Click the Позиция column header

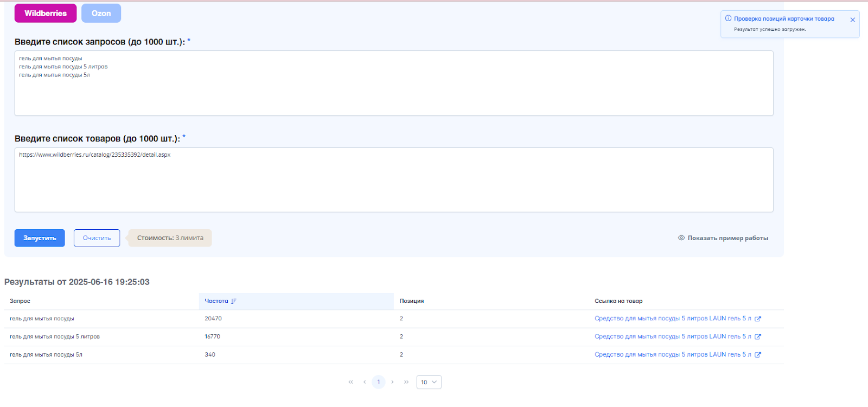pos(412,301)
